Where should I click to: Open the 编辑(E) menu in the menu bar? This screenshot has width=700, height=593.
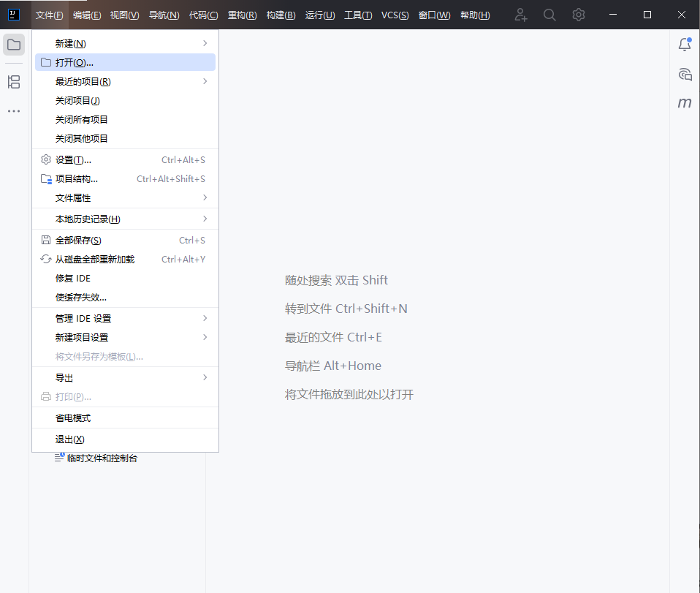[x=87, y=15]
